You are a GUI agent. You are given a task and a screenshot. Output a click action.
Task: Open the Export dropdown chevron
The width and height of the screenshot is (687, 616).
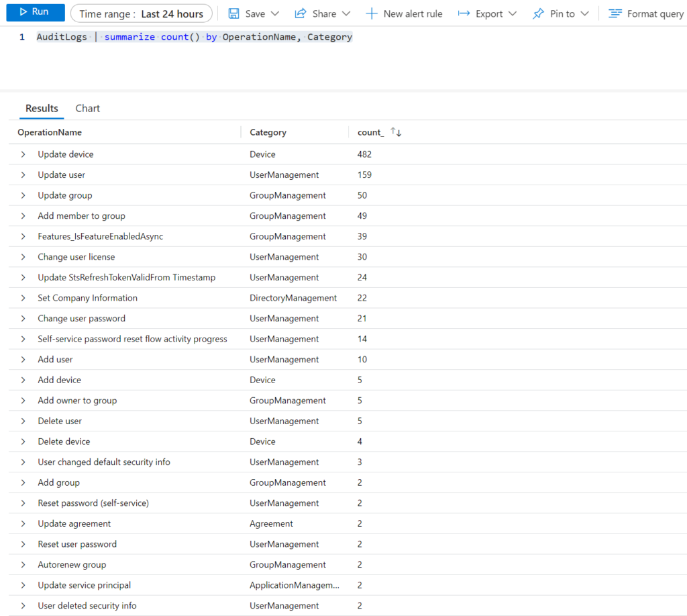pyautogui.click(x=513, y=13)
